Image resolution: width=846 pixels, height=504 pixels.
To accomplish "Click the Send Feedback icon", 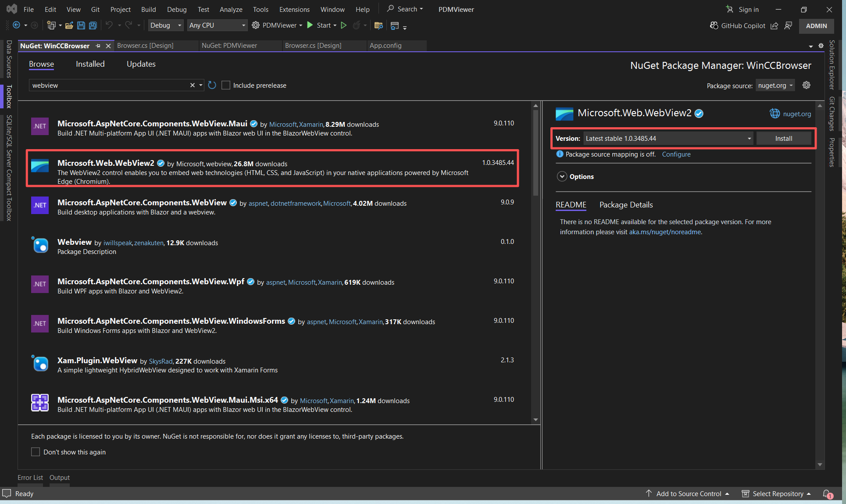I will pyautogui.click(x=788, y=26).
